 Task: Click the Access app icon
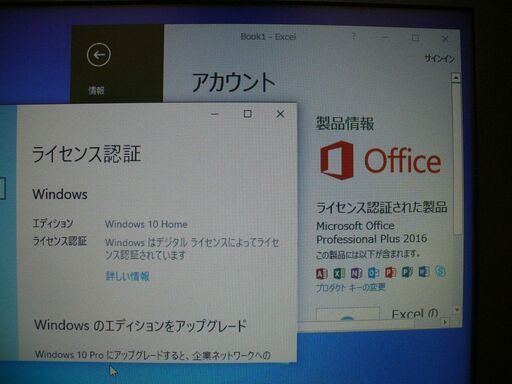click(321, 273)
